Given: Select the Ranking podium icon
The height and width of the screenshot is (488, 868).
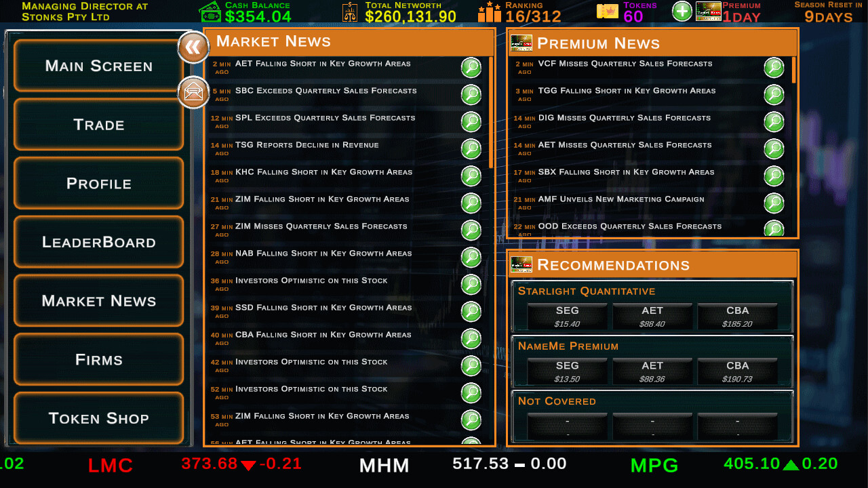Looking at the screenshot, I should point(490,11).
